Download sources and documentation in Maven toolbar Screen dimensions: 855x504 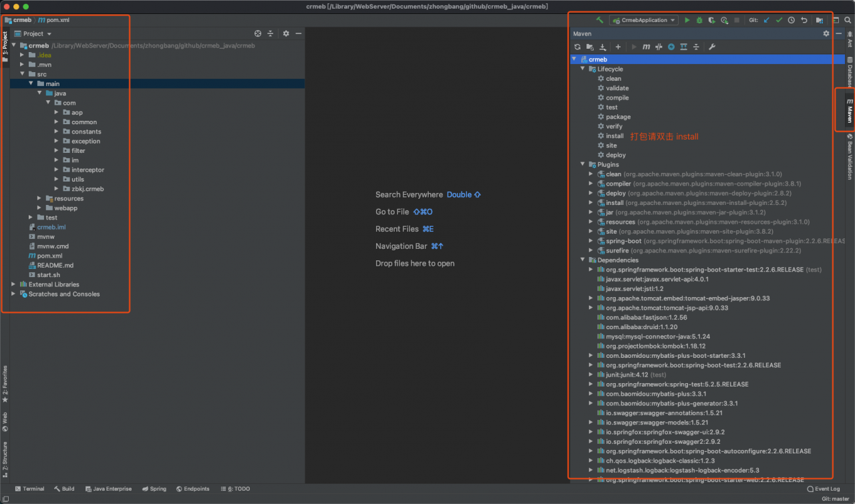[603, 47]
